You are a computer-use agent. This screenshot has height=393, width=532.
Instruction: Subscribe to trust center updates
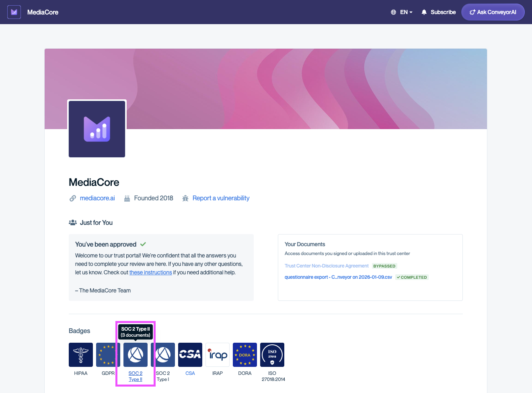(443, 12)
